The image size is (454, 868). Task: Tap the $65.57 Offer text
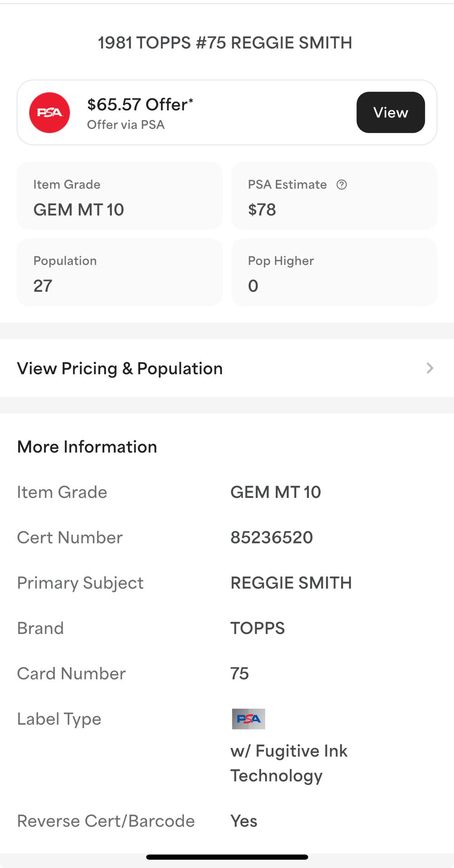pos(140,105)
